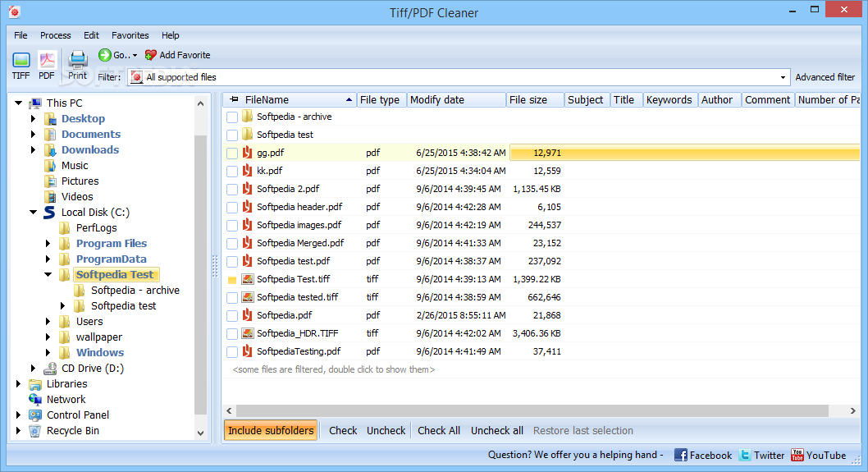The height and width of the screenshot is (472, 868).
Task: Select the PDF toolbar icon
Action: [47, 60]
